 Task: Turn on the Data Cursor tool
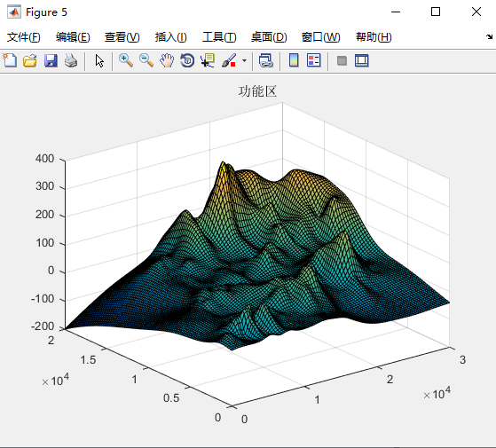click(x=208, y=60)
